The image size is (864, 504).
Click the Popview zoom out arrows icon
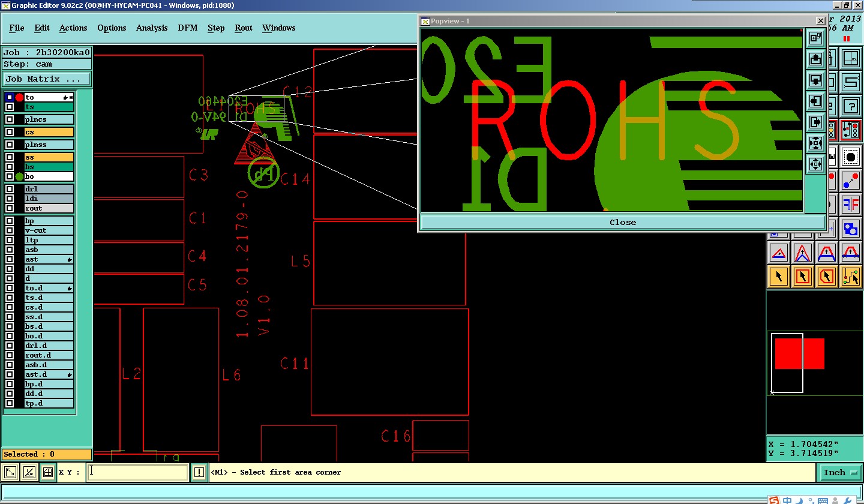[x=815, y=164]
